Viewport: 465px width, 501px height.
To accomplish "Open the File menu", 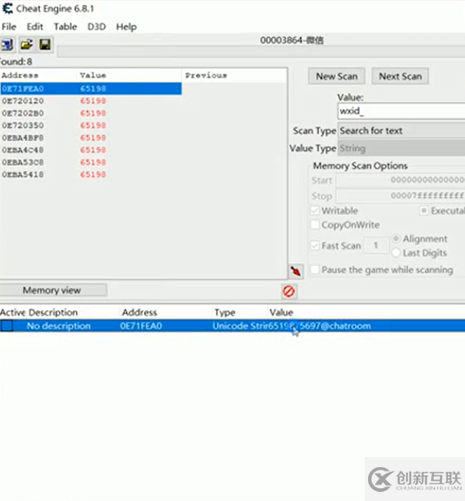I will click(x=9, y=27).
